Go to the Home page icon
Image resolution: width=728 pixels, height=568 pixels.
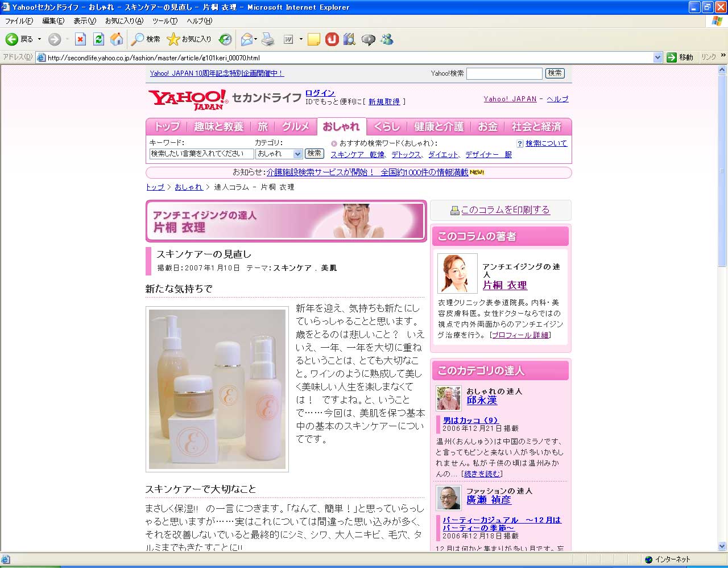(117, 39)
